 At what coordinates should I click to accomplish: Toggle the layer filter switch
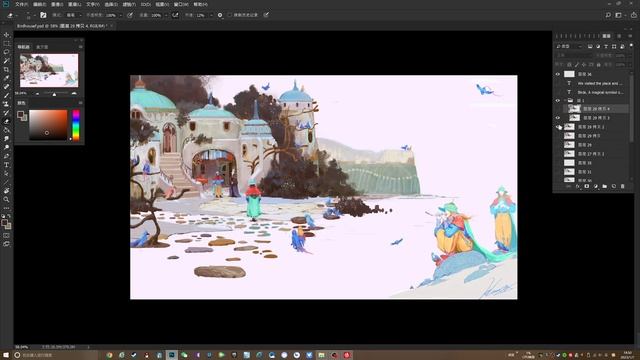631,46
